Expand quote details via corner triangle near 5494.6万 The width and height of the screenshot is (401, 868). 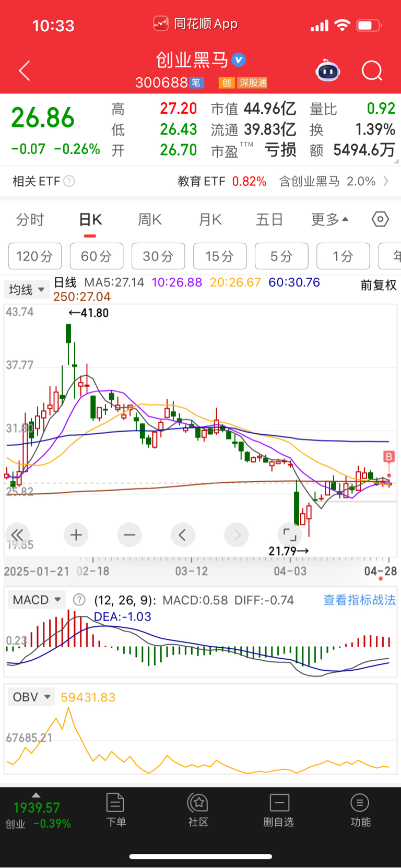tap(397, 162)
